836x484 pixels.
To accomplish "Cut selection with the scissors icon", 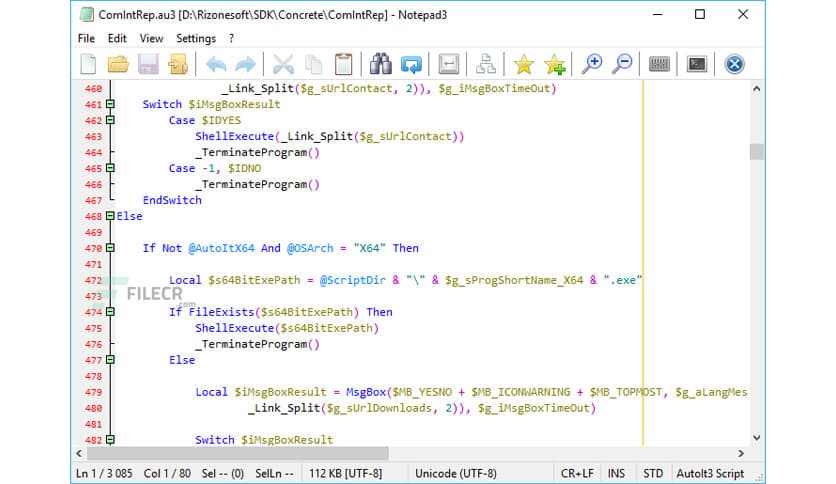I will [284, 64].
